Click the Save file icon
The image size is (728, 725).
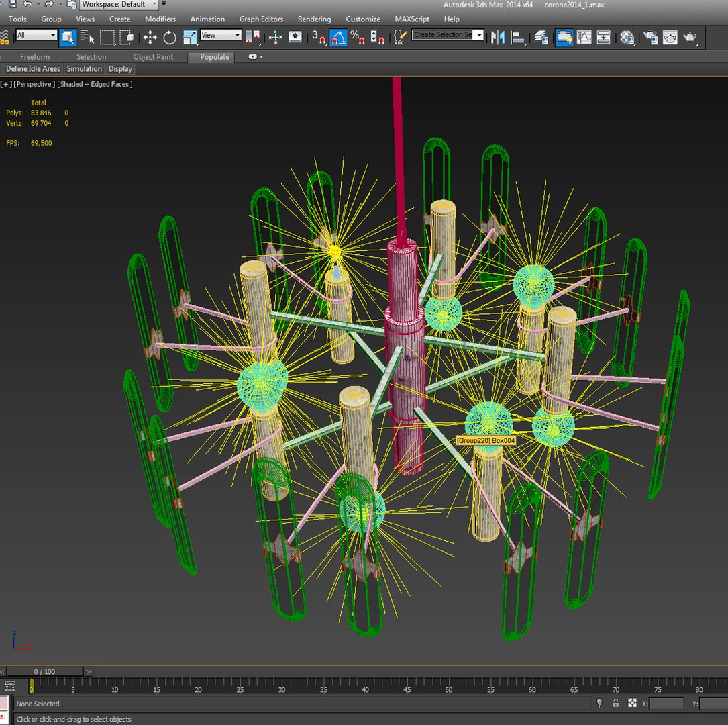tap(13, 4)
